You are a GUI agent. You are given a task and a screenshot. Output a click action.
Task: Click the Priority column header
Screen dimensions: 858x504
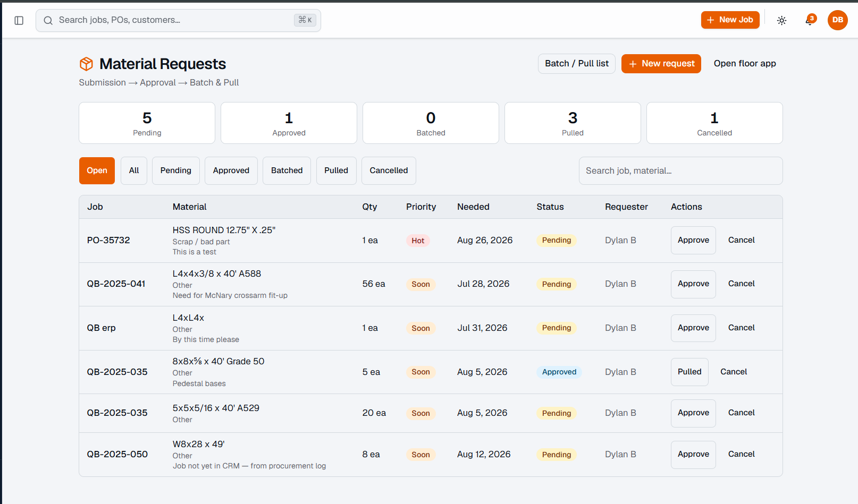coord(421,207)
